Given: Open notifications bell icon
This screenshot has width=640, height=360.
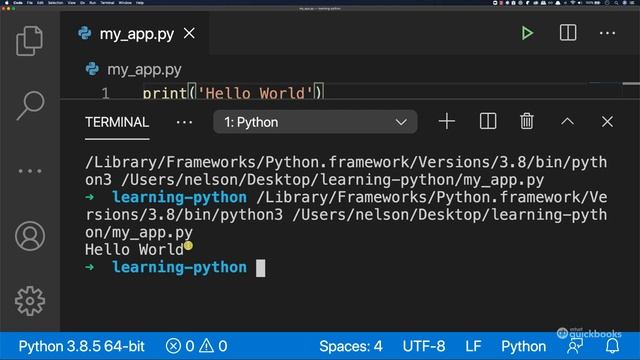Looking at the screenshot, I should (612, 346).
